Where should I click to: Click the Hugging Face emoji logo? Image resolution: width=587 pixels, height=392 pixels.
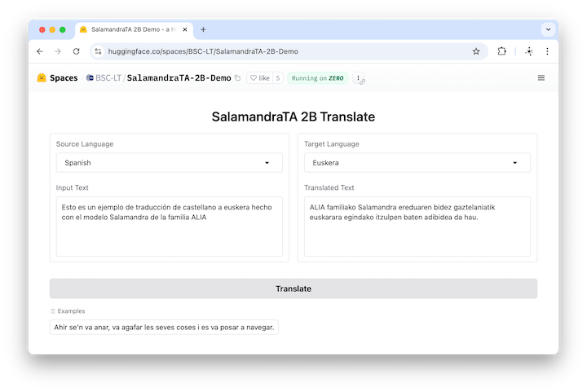point(42,77)
